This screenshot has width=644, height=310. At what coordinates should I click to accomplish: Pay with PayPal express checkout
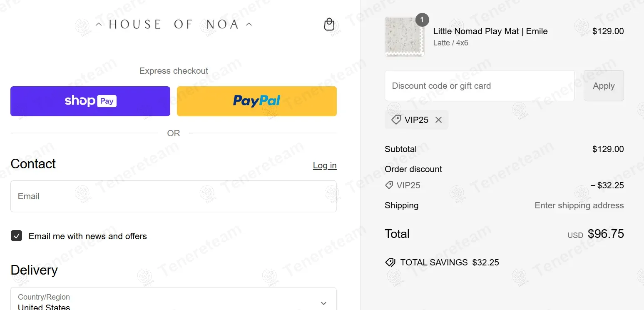[x=256, y=101]
